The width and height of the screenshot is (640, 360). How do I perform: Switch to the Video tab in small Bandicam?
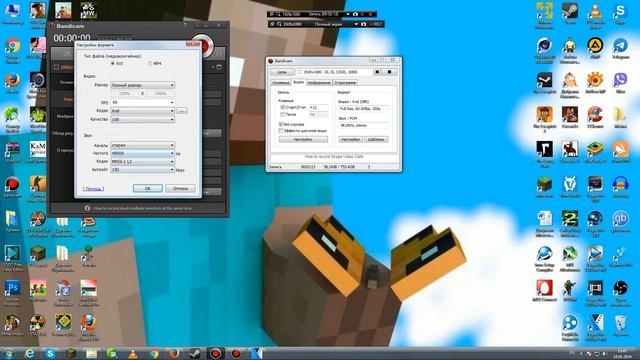(298, 82)
